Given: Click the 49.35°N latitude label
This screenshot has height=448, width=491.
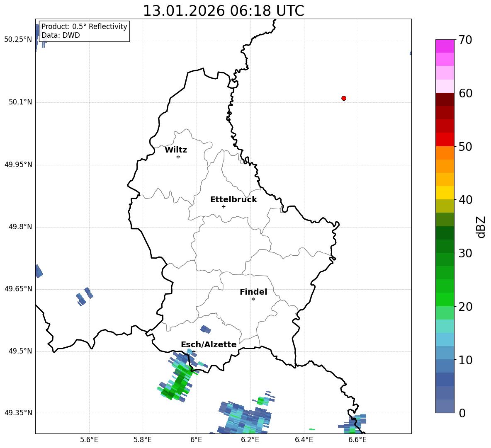Looking at the screenshot, I should 18,413.
